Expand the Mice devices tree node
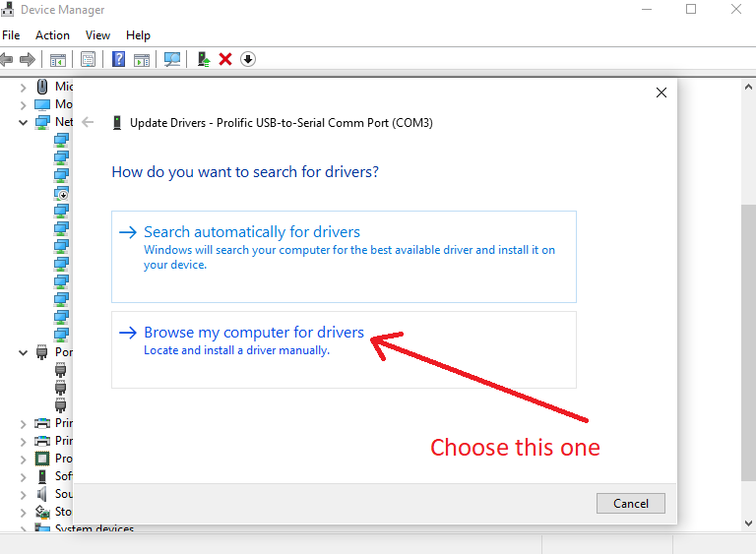This screenshot has width=756, height=554. [x=23, y=87]
